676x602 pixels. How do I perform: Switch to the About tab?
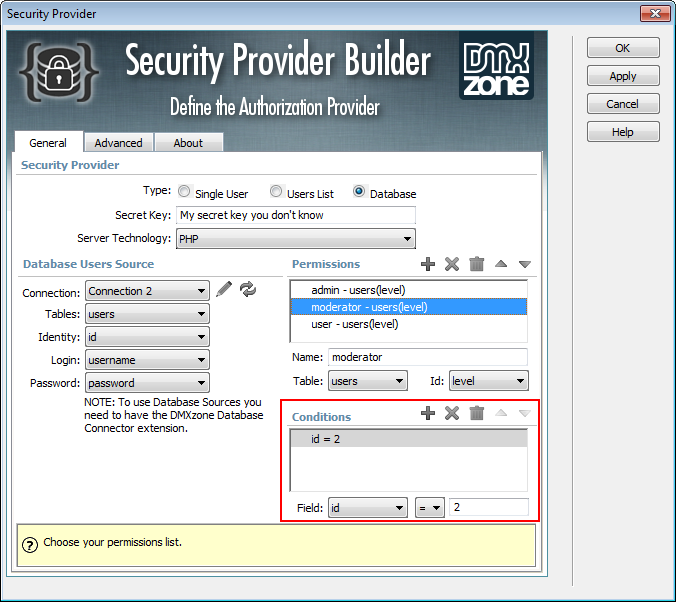pos(188,143)
